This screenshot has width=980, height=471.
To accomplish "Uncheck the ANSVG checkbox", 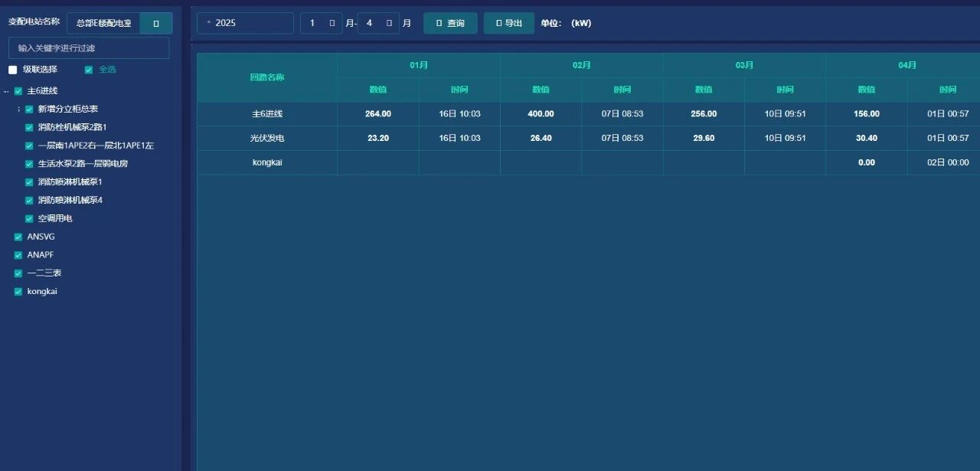I will [18, 237].
